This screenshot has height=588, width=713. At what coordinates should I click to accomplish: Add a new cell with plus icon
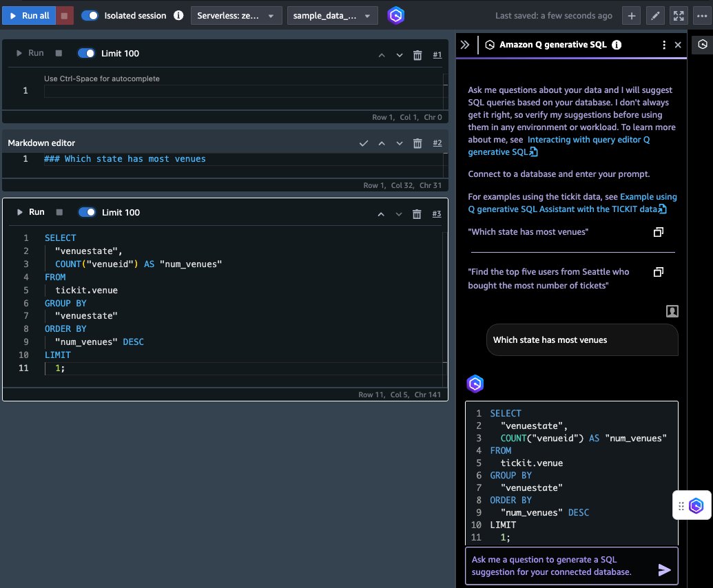pyautogui.click(x=632, y=15)
